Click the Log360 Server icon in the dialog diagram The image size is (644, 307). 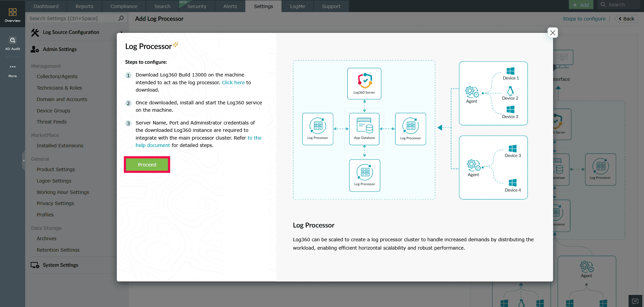click(364, 81)
